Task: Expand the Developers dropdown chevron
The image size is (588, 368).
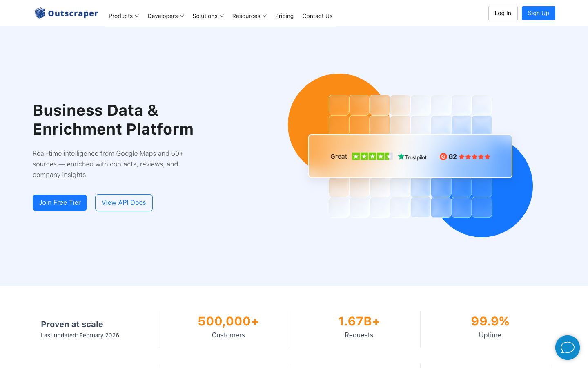Action: (x=182, y=16)
